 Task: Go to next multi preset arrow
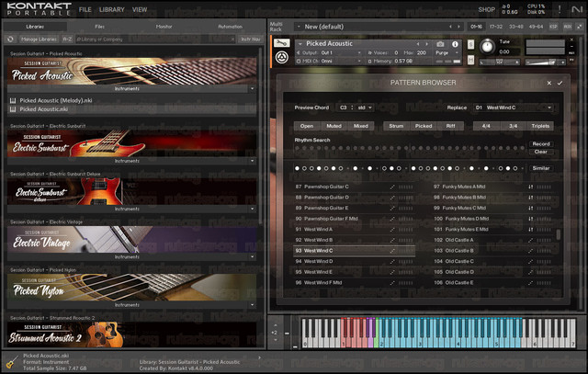[458, 27]
